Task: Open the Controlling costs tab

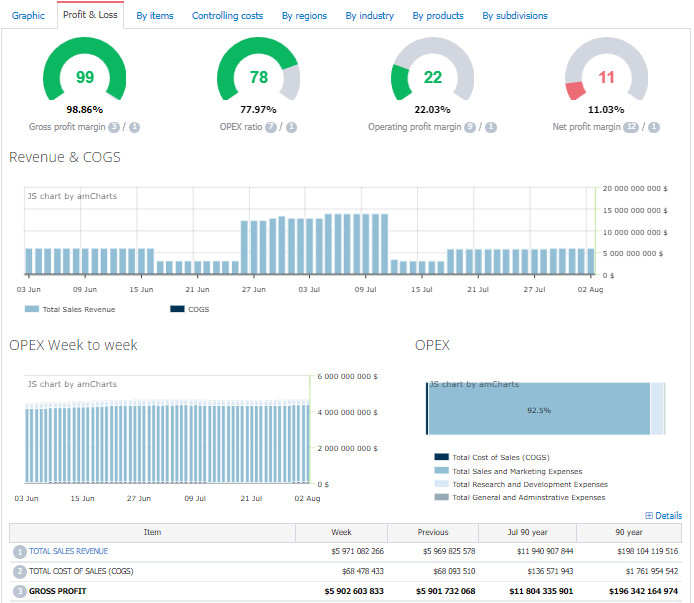Action: click(227, 16)
